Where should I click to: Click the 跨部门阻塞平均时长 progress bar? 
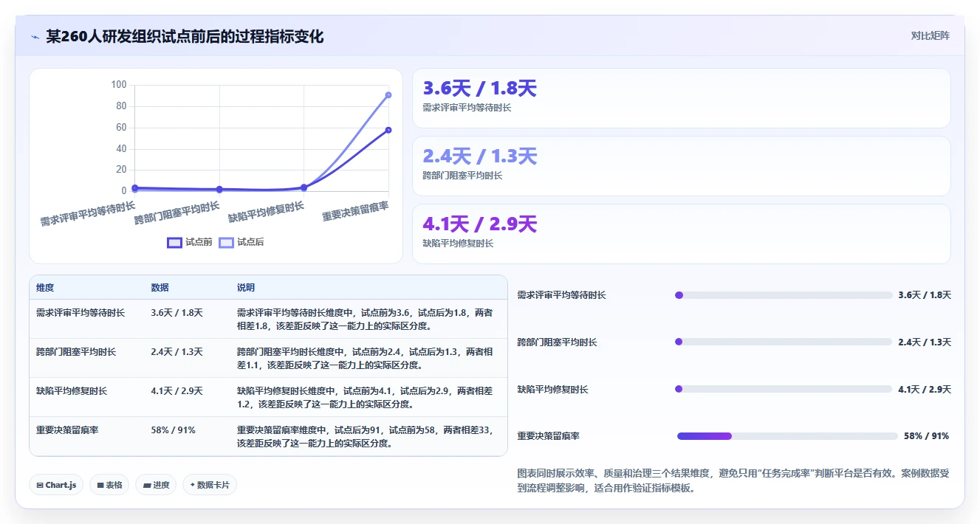pos(784,342)
